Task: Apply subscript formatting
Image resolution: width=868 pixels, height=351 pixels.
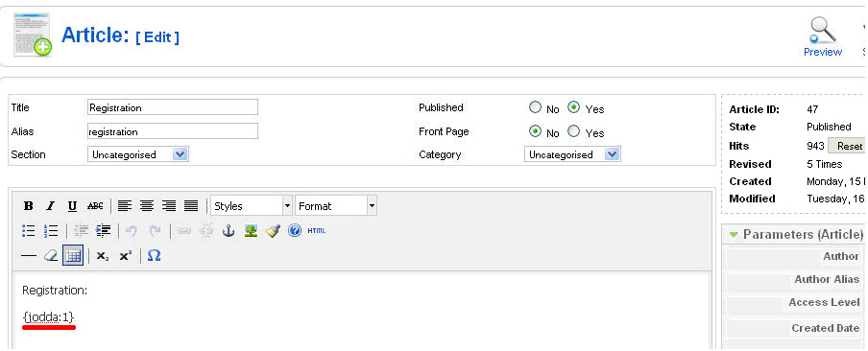Action: coord(103,256)
